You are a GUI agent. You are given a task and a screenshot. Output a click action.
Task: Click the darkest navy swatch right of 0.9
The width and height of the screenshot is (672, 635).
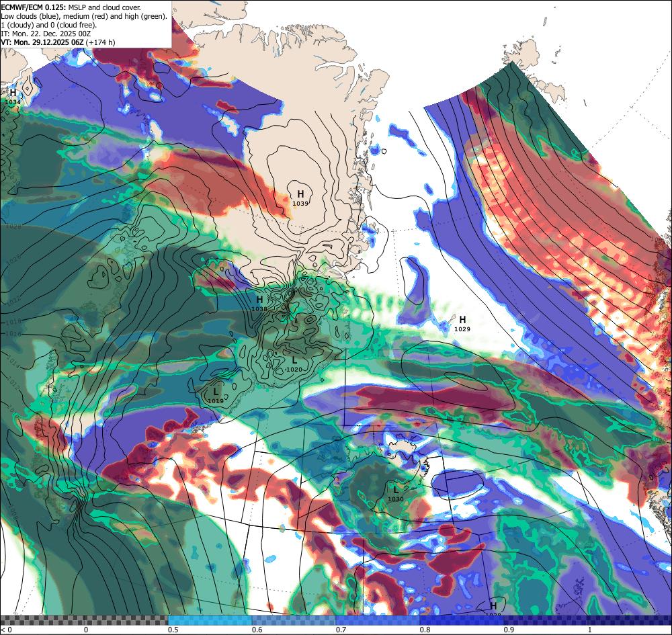coord(588,620)
